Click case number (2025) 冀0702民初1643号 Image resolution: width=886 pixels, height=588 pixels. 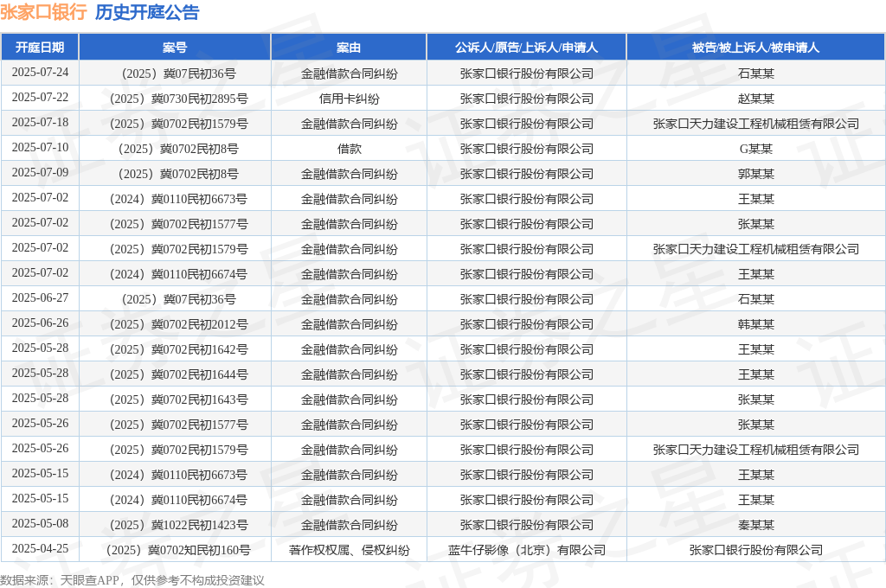[x=178, y=399]
